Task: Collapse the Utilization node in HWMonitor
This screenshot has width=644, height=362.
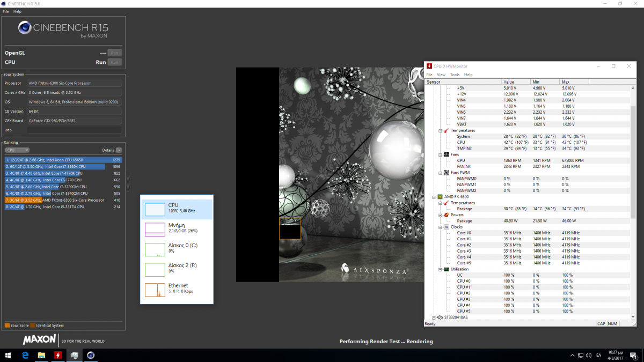Action: click(x=440, y=269)
